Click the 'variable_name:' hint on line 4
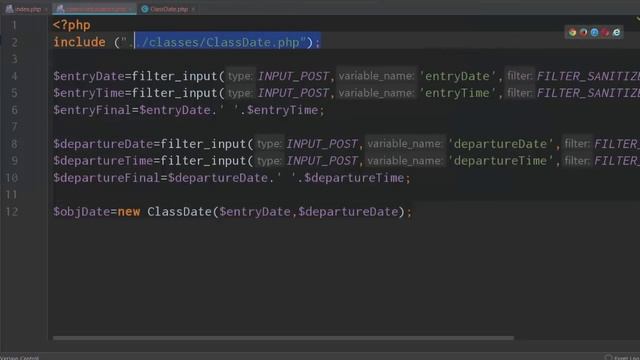 pyautogui.click(x=376, y=76)
